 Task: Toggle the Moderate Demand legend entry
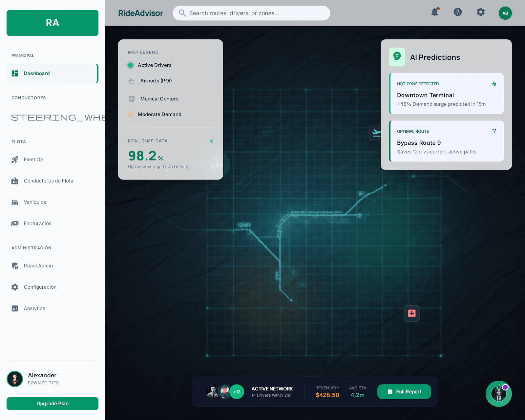tap(131, 114)
